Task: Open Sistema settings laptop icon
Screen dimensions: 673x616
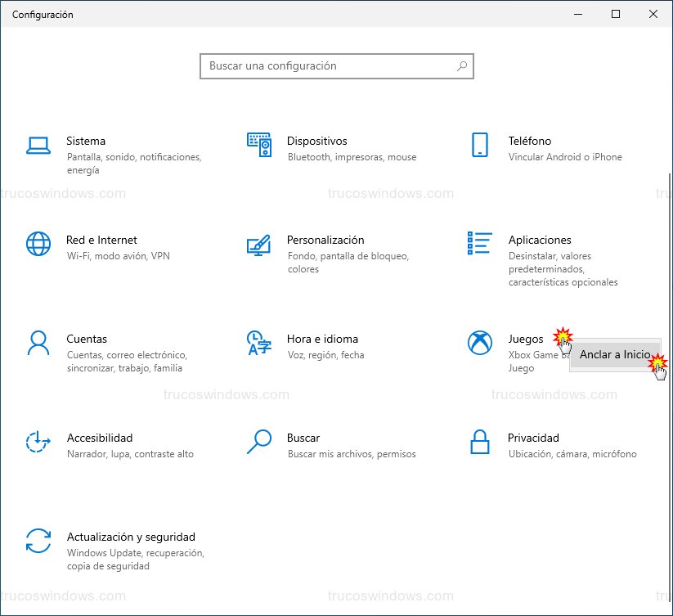Action: click(x=38, y=146)
